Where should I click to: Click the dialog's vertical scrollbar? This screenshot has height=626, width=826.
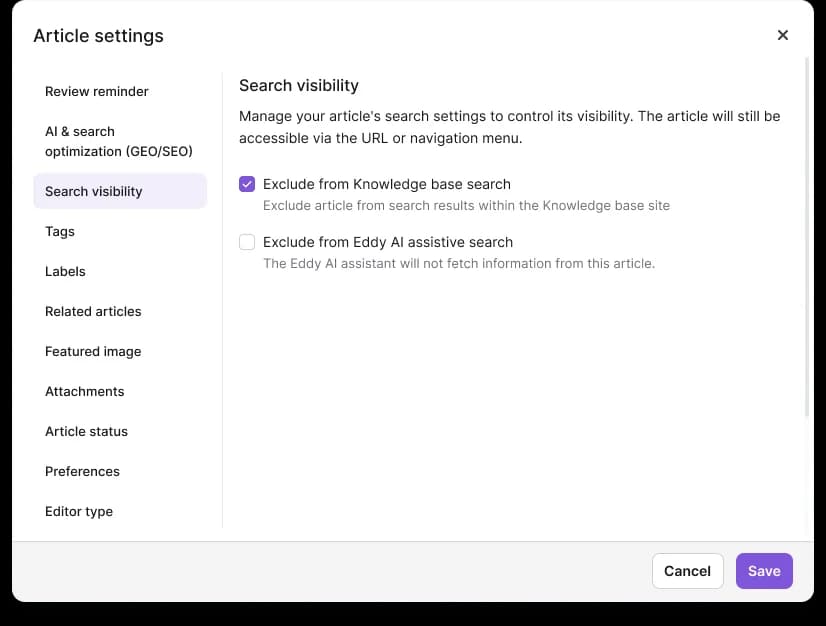click(807, 237)
